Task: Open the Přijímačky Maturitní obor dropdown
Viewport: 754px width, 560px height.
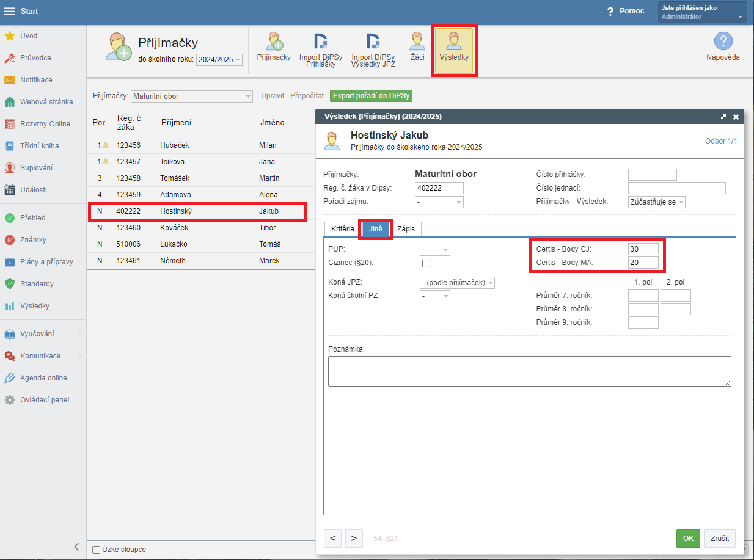Action: click(192, 96)
